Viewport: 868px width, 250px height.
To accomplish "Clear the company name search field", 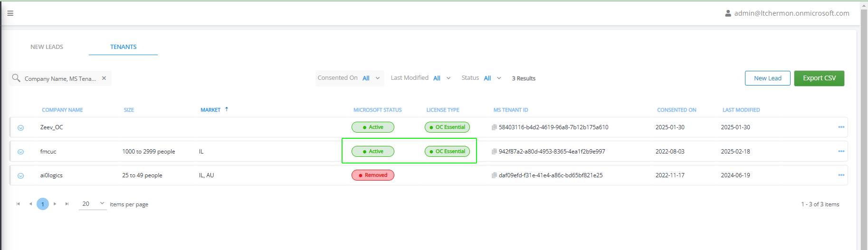I will pyautogui.click(x=104, y=78).
